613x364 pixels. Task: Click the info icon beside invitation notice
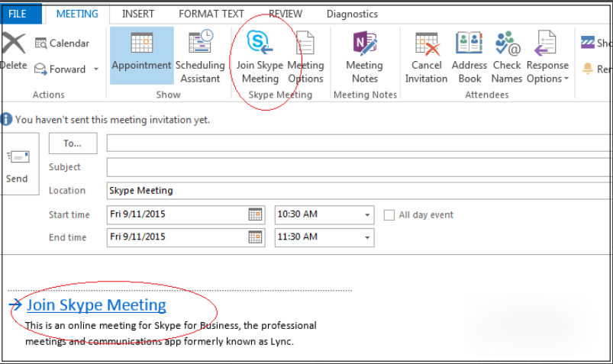point(6,119)
